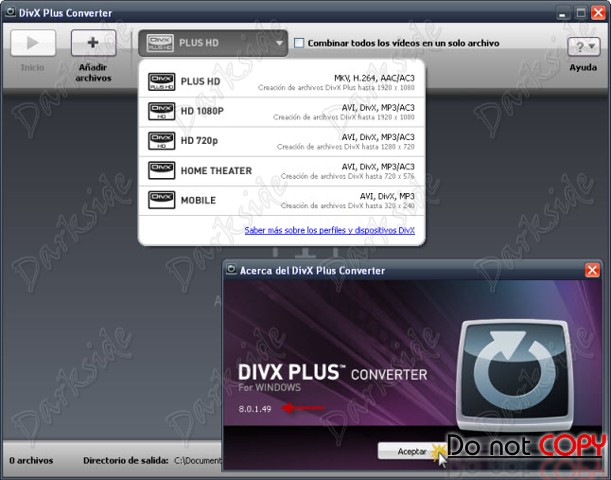
Task: Click MKV, H.264, AAC/AC3 format text
Action: tap(374, 78)
